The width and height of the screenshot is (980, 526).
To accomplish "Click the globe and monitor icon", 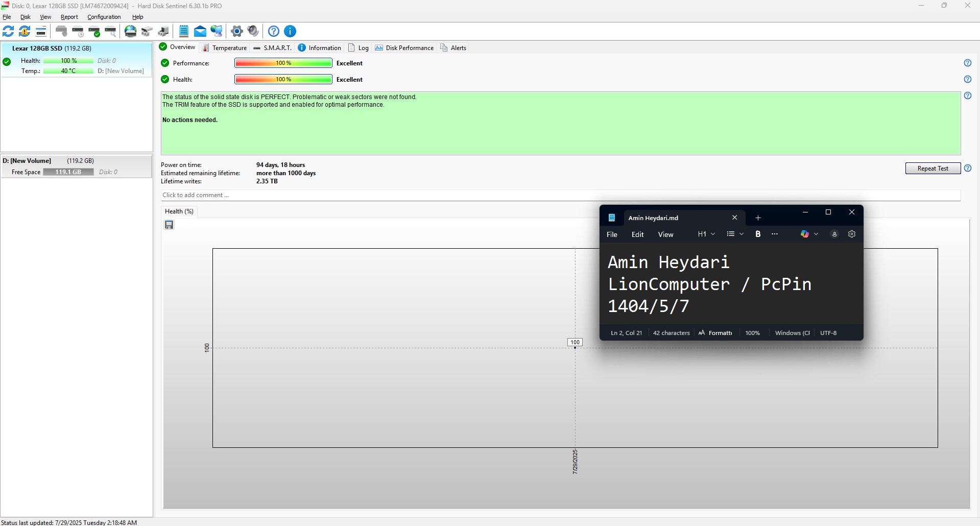I will tap(217, 31).
